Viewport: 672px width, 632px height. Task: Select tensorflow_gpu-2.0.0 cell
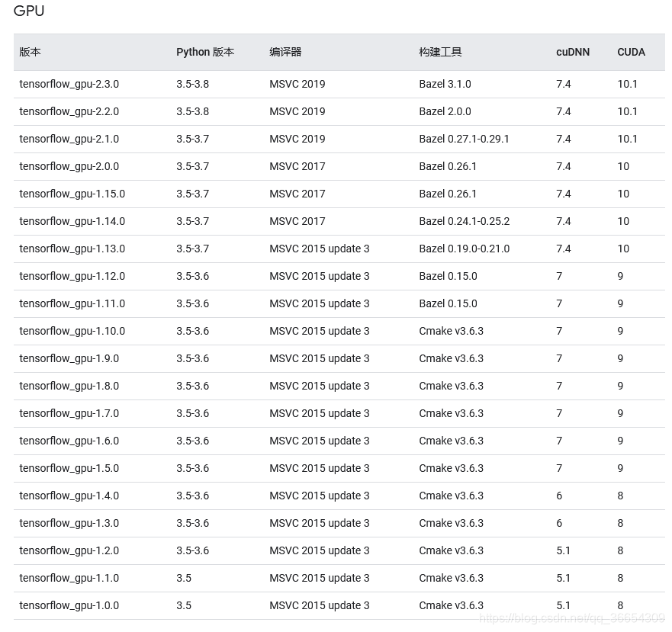point(69,167)
